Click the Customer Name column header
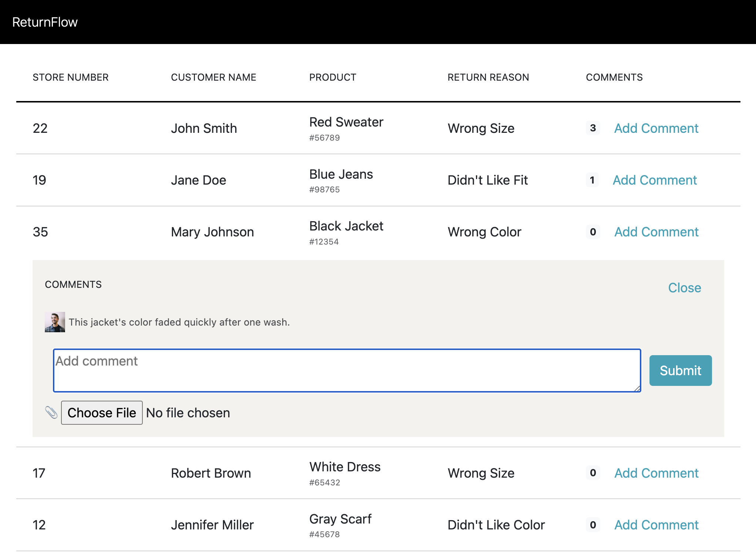The width and height of the screenshot is (756, 552). point(213,77)
